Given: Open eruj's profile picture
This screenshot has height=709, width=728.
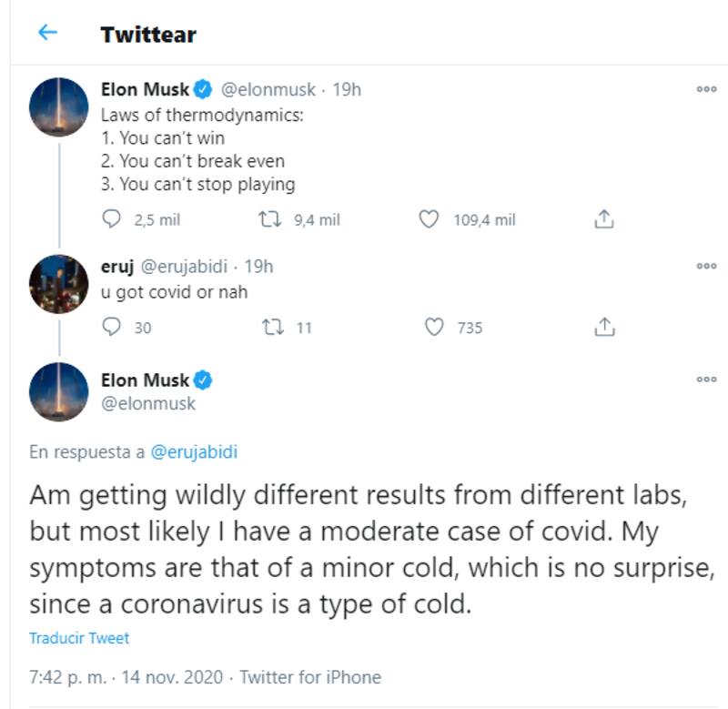Looking at the screenshot, I should coord(59,284).
